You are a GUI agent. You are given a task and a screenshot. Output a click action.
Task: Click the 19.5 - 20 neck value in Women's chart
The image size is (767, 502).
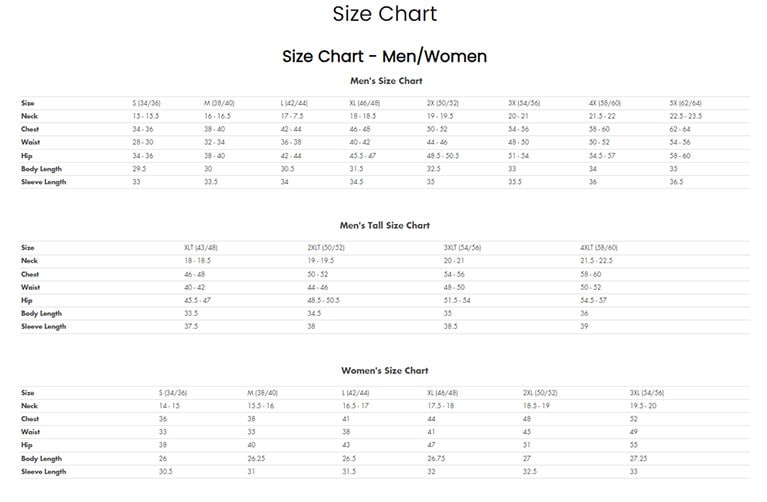(x=643, y=406)
